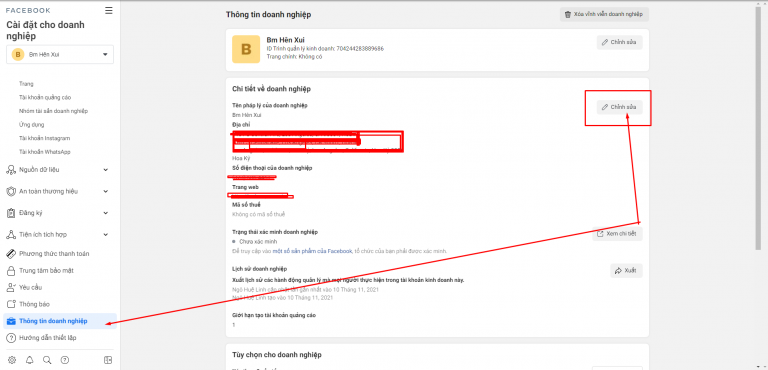Open Trung tâm bảo mật label
This screenshot has width=768, height=370.
[x=47, y=271]
